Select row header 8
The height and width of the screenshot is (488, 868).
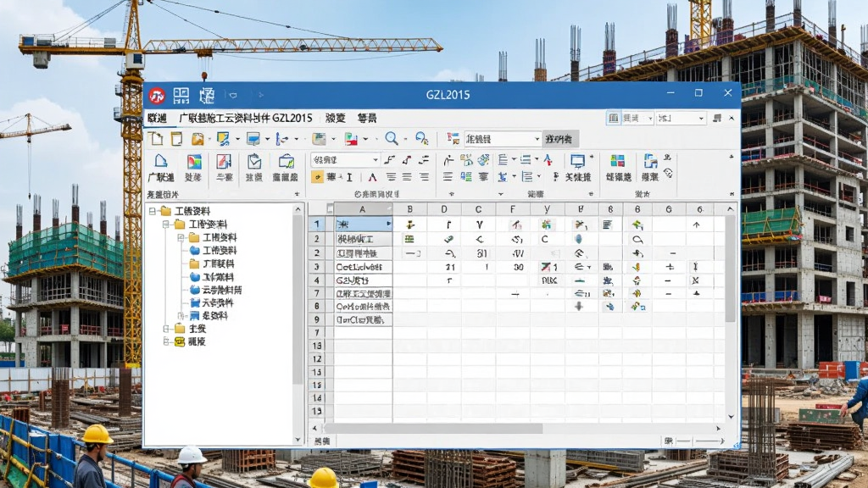point(317,307)
